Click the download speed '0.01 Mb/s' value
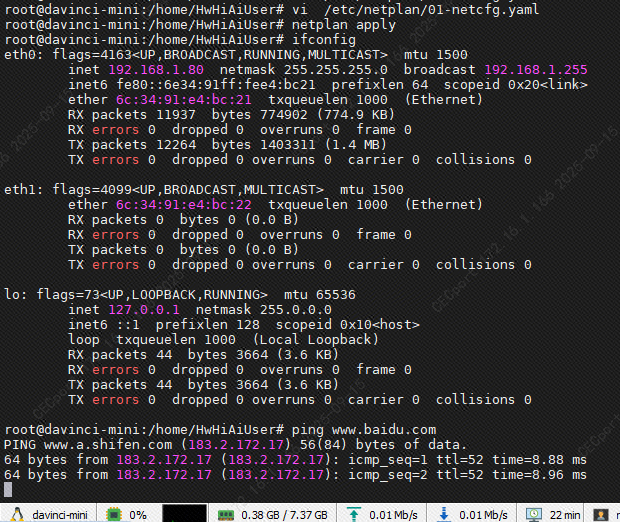Viewport: 620px width, 522px height. pos(484,515)
